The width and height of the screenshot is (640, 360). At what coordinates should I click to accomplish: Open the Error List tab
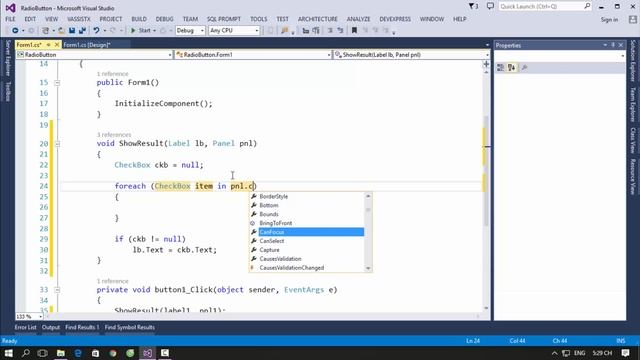(25, 327)
